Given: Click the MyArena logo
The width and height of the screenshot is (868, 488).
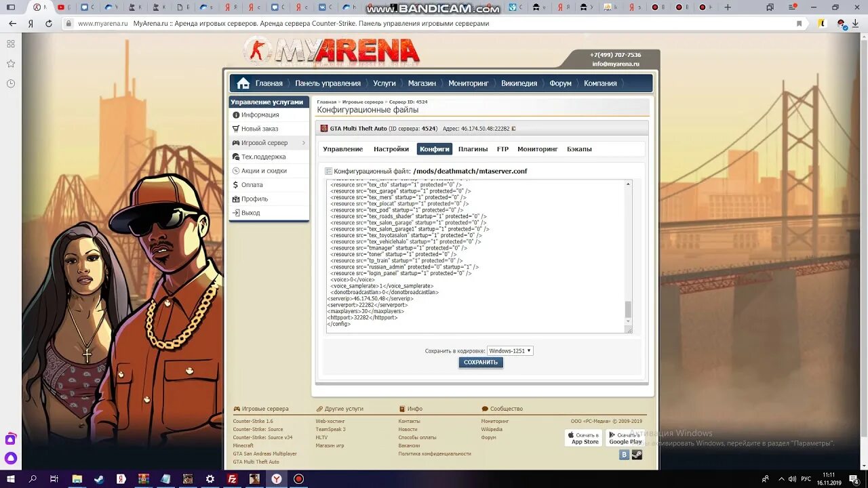Looking at the screenshot, I should click(332, 52).
